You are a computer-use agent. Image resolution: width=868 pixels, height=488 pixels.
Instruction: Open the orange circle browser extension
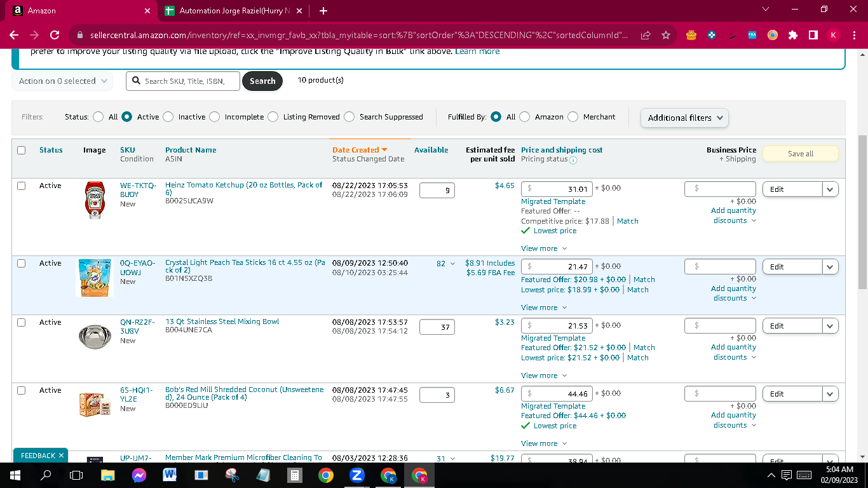pos(773,36)
